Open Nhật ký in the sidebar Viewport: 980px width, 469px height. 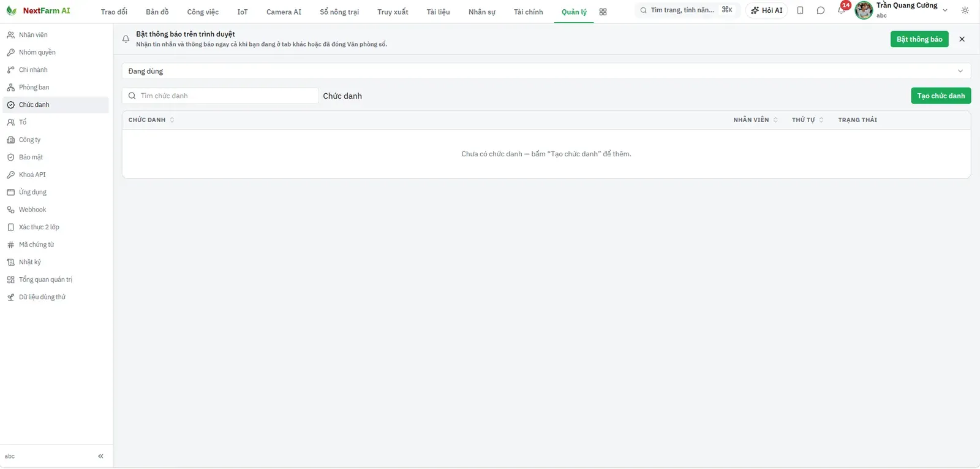[x=56, y=262]
